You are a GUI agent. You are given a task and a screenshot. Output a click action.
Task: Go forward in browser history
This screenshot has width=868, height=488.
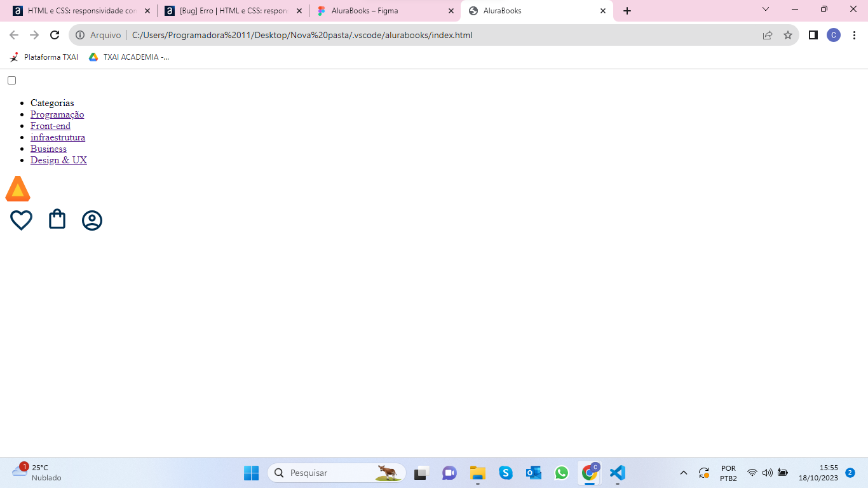click(x=34, y=35)
